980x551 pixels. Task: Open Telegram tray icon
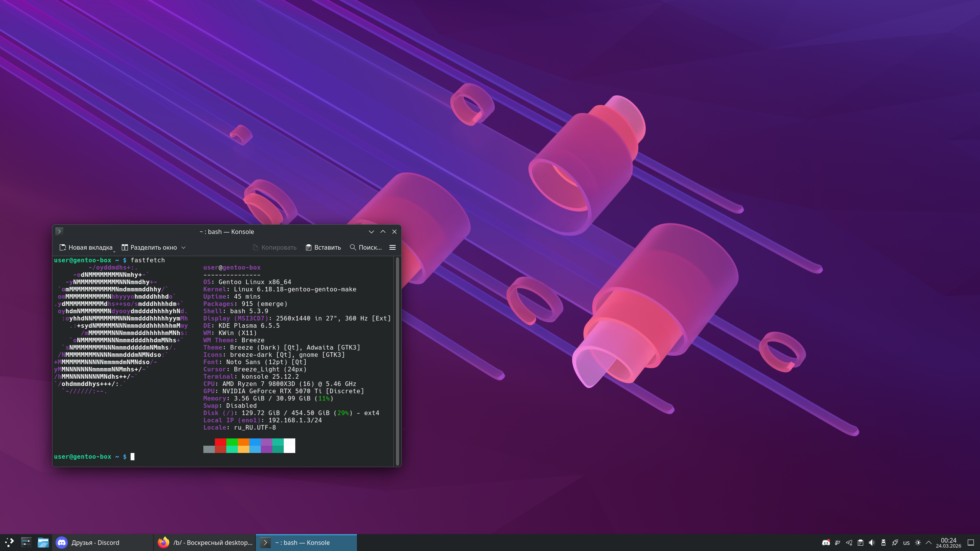[x=849, y=542]
